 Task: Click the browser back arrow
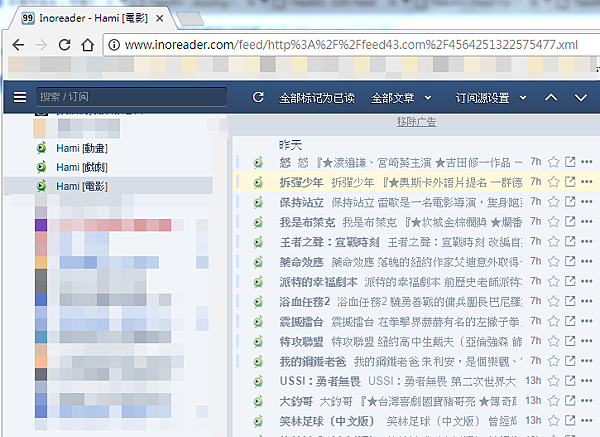point(18,45)
